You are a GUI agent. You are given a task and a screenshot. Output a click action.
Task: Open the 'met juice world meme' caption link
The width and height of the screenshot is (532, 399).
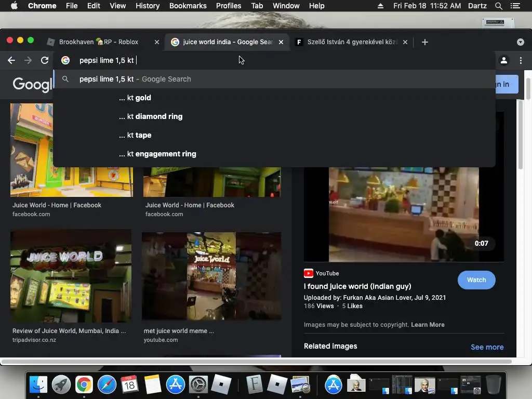tap(179, 331)
